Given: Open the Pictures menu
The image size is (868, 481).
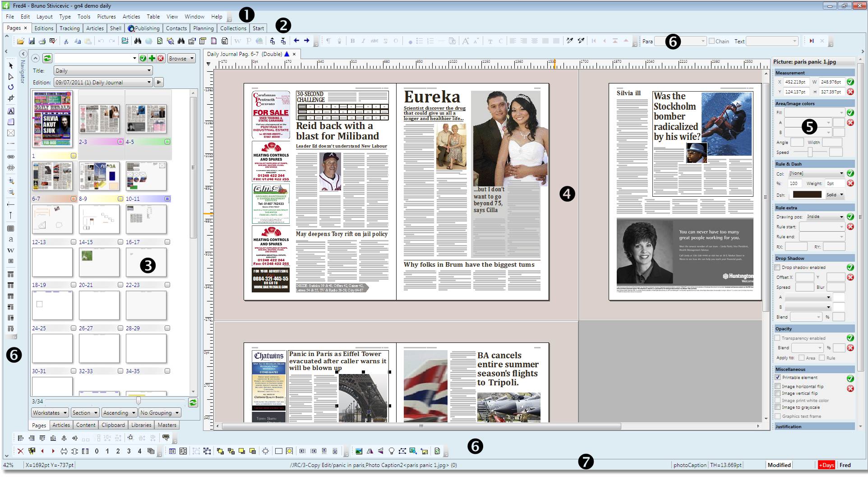Looking at the screenshot, I should point(106,16).
